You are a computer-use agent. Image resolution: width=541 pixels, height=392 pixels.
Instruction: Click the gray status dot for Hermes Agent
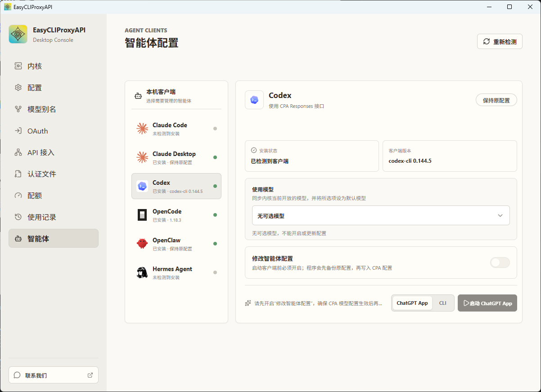click(x=215, y=272)
